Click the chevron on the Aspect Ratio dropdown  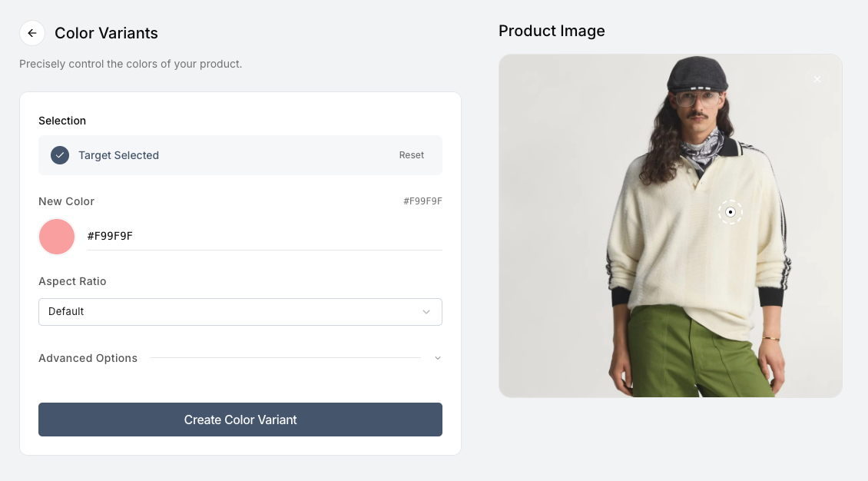pos(427,311)
